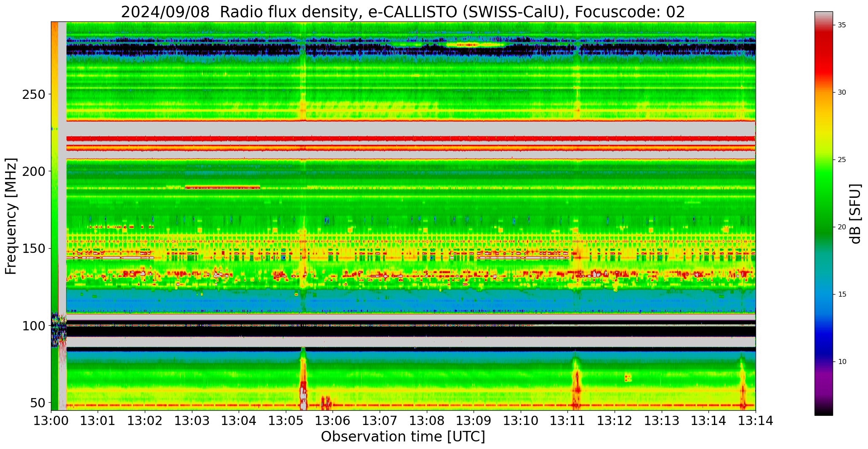868x449 pixels.
Task: Click the 35 colorbar tick label
Action: [x=842, y=25]
